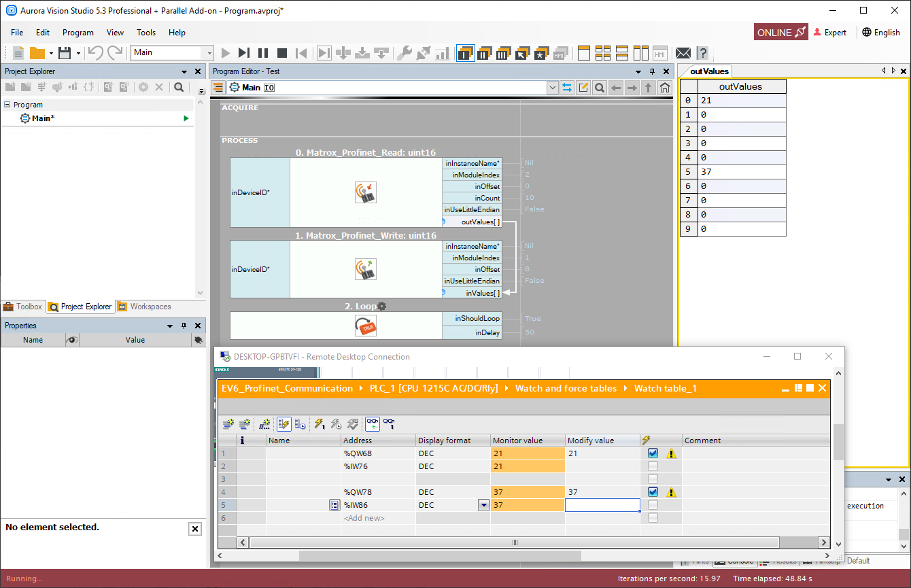The width and height of the screenshot is (911, 588).
Task: Open the Main program selector dropdown in toolbar
Action: click(x=209, y=53)
